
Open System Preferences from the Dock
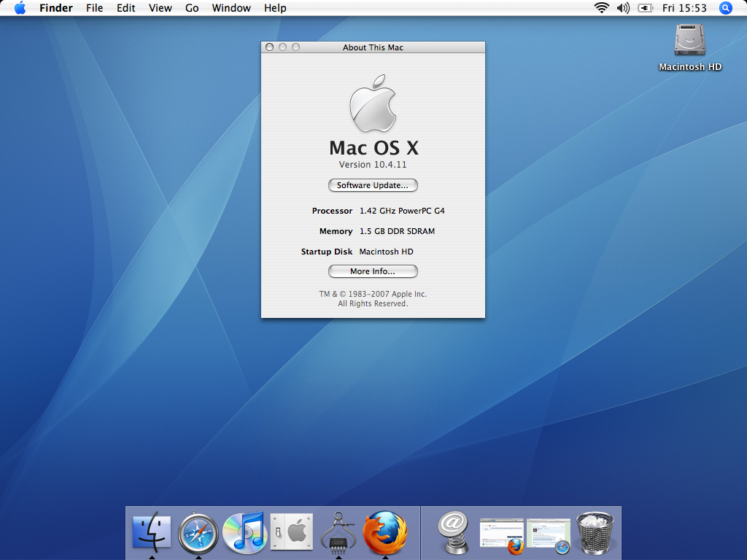292,532
